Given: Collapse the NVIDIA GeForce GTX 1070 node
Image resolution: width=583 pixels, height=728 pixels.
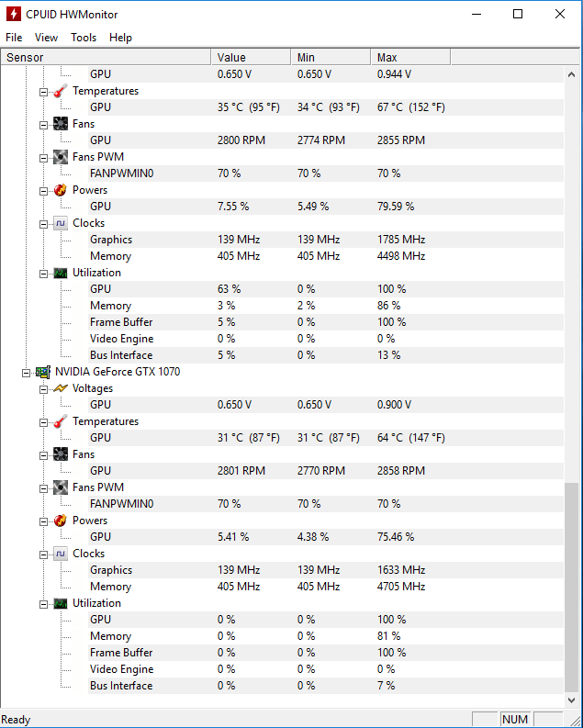Looking at the screenshot, I should (27, 372).
